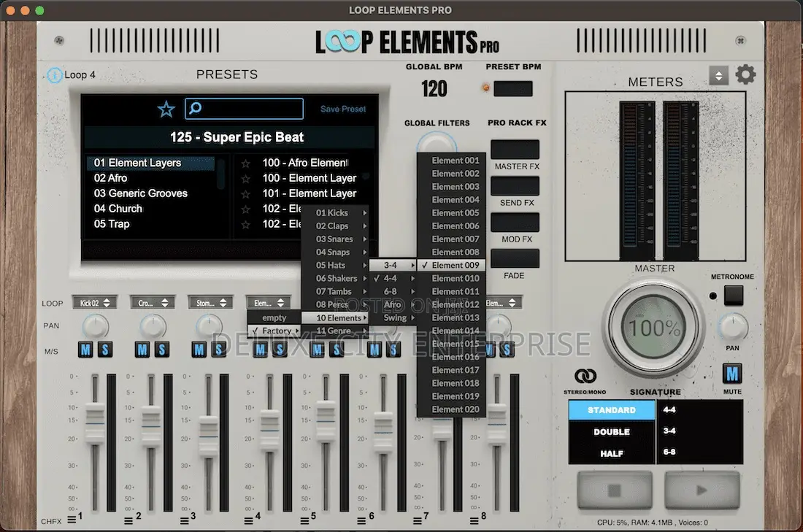Open the SEND FX slot
The height and width of the screenshot is (532, 803).
(x=515, y=186)
